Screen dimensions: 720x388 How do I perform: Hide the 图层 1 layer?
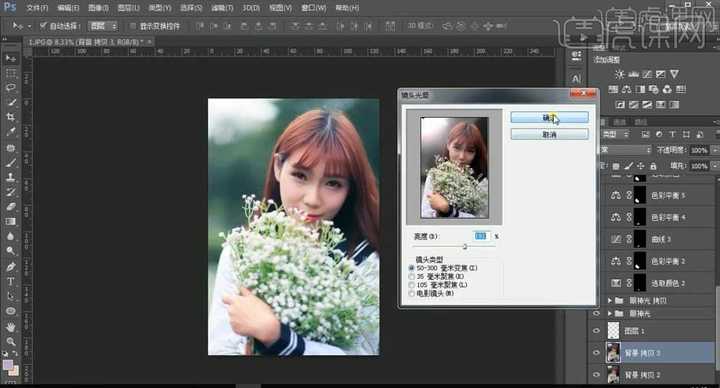click(x=596, y=331)
